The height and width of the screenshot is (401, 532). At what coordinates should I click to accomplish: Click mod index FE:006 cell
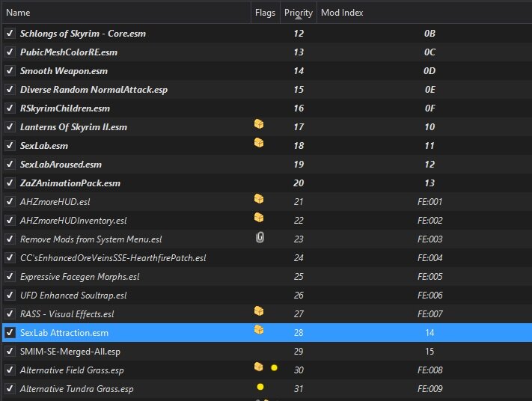(x=429, y=296)
